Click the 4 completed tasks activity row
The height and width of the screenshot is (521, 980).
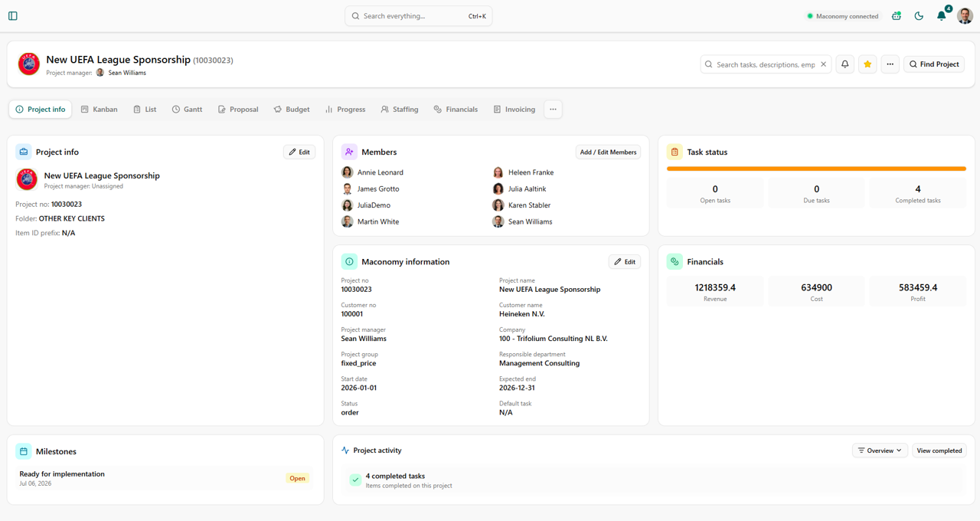click(652, 480)
